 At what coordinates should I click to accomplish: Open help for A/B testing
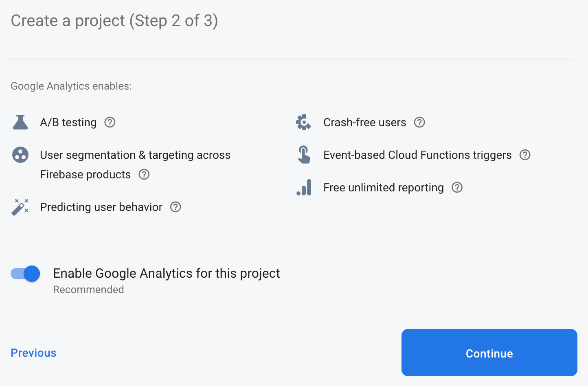(110, 122)
